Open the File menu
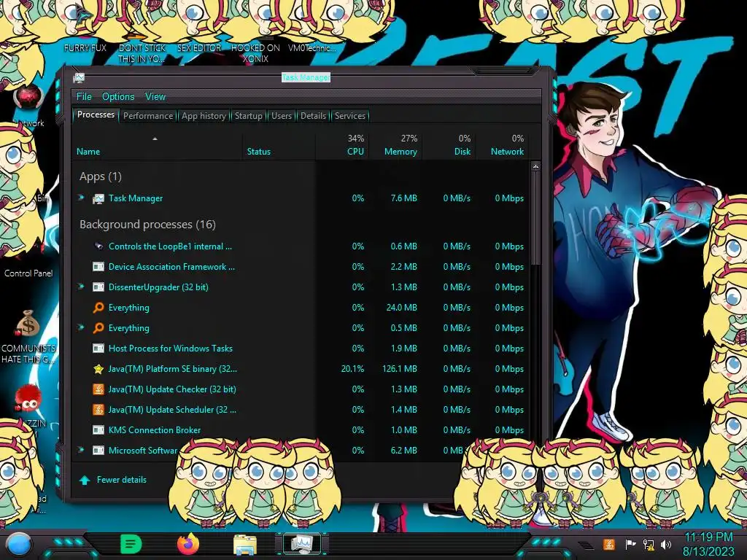 [84, 97]
